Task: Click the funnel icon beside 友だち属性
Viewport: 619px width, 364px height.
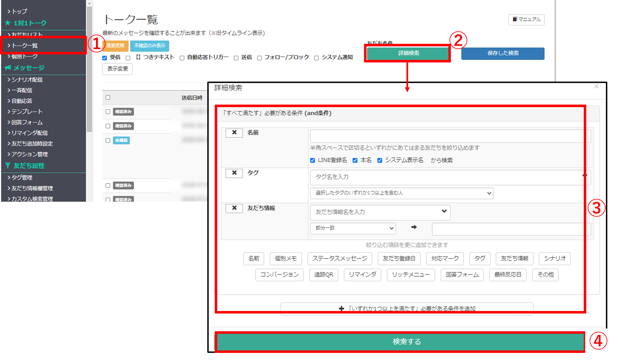Action: pyautogui.click(x=8, y=166)
